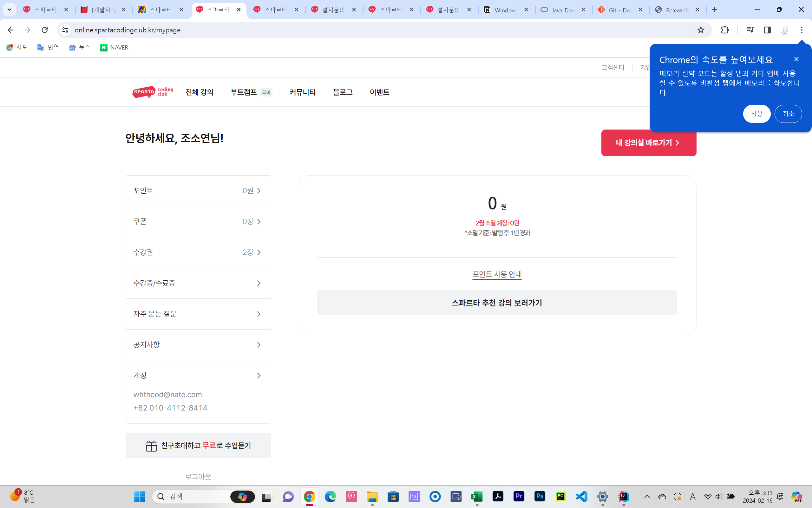
Task: Open Windows Start menu
Action: [140, 497]
